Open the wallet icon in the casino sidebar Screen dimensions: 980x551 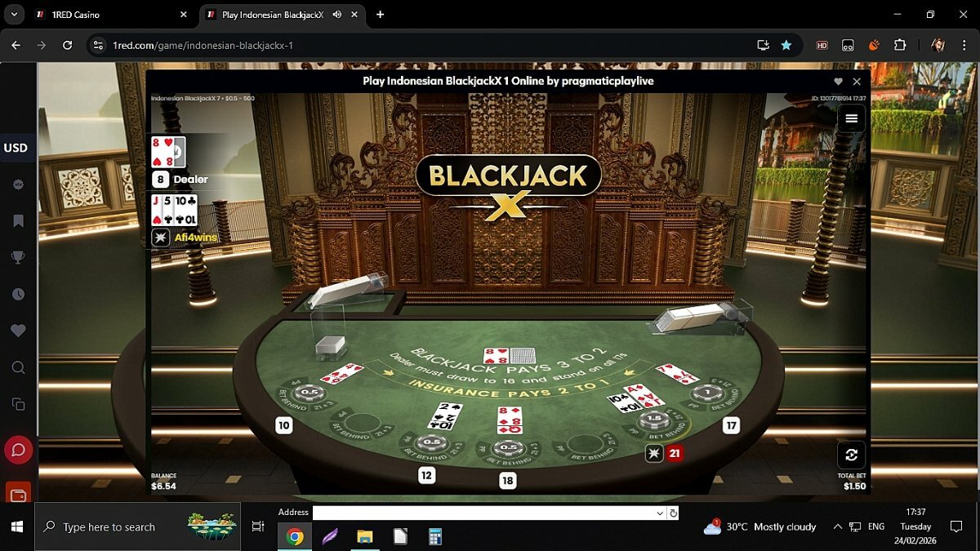pos(18,494)
